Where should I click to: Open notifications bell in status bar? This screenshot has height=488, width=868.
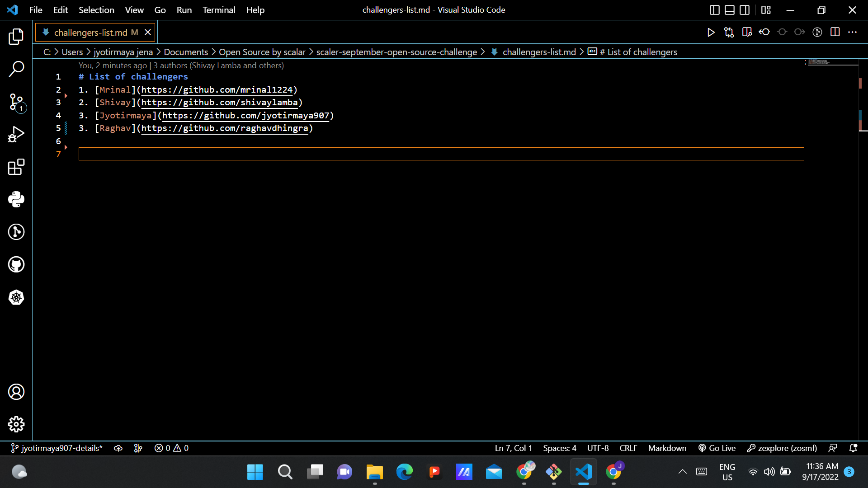[853, 448]
